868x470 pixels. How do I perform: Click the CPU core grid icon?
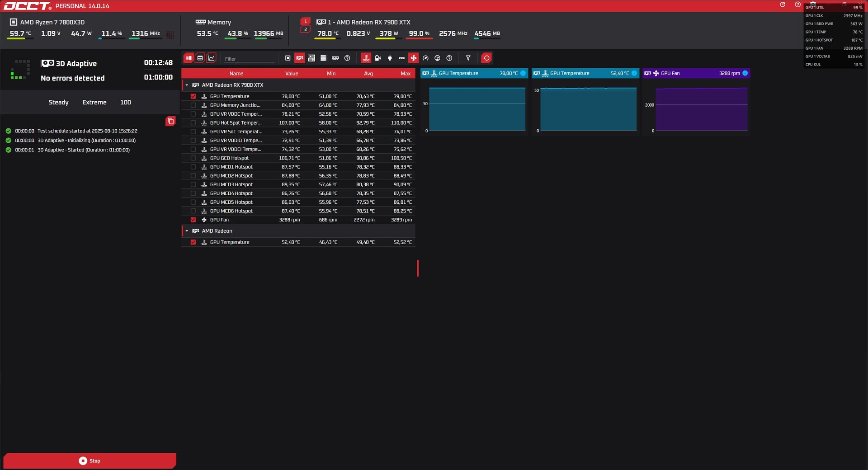[170, 34]
